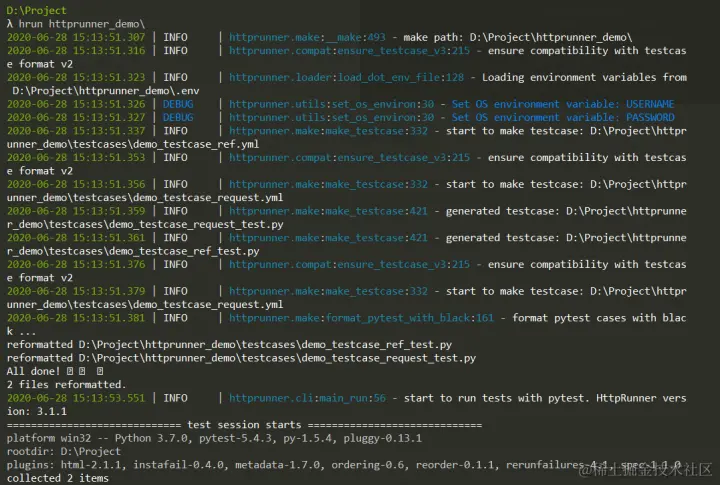Click "Python 3.7.0" in platform line
This screenshot has height=485, width=720.
[x=151, y=438]
